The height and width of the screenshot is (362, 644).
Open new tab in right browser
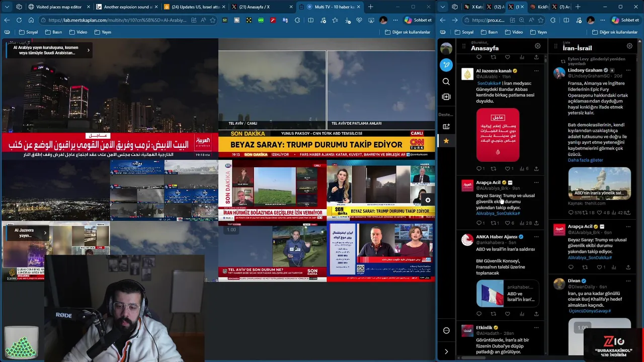click(578, 7)
